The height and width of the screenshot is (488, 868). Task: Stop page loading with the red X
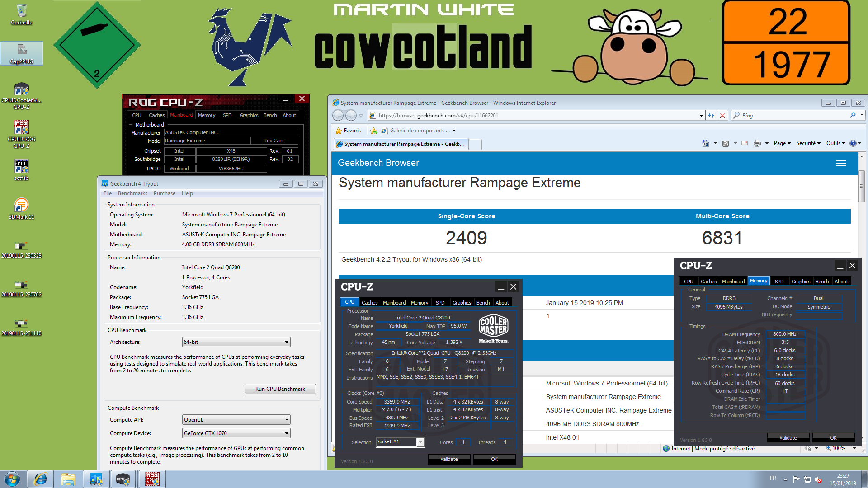pos(722,116)
